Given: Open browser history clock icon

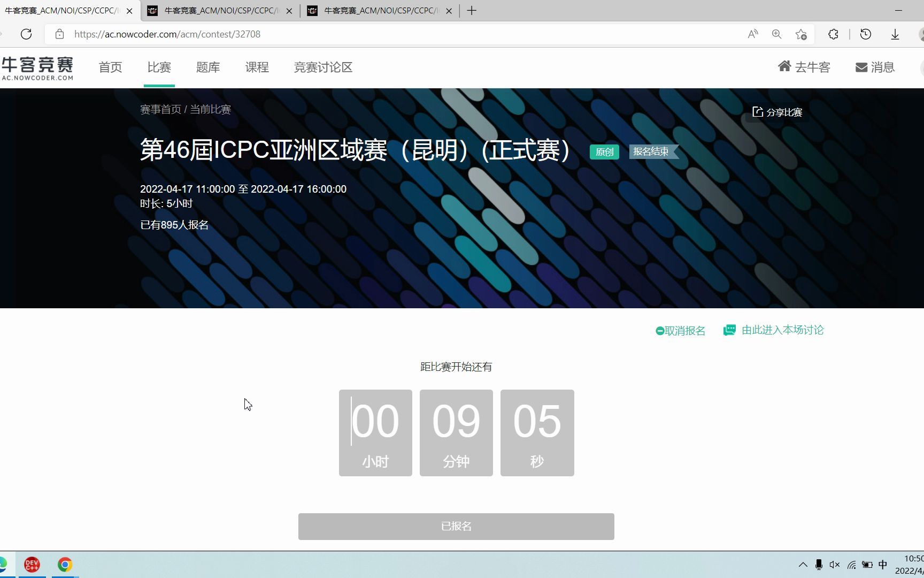Looking at the screenshot, I should point(866,34).
